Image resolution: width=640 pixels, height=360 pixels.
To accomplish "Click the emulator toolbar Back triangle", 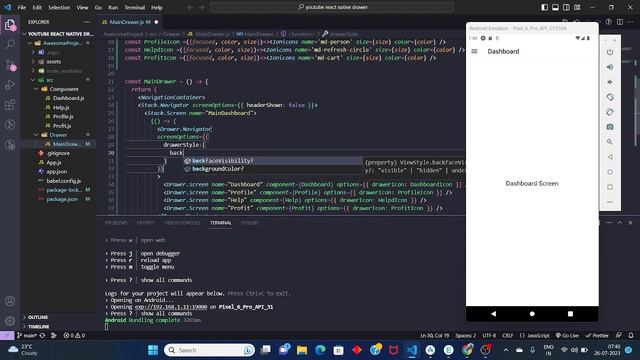I will [x=610, y=157].
